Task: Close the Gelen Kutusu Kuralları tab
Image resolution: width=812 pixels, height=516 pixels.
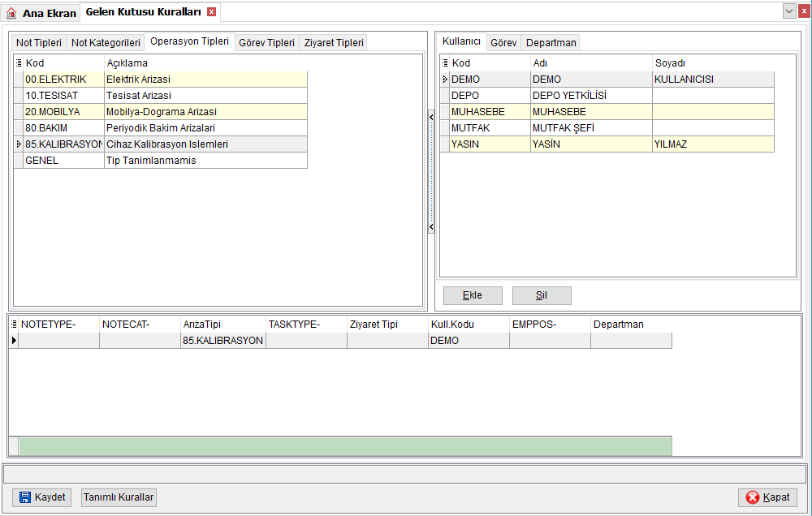Action: [x=211, y=12]
